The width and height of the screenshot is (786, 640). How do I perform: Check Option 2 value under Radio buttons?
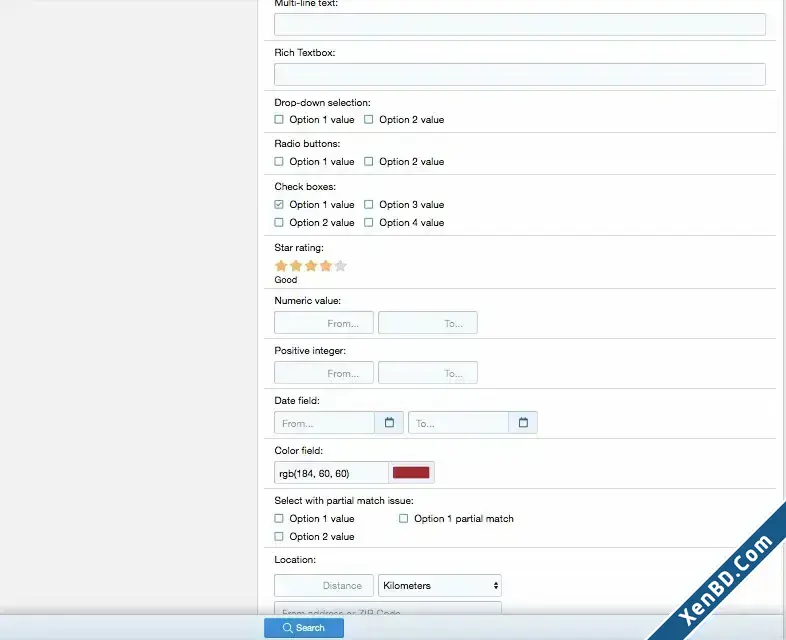[x=368, y=161]
